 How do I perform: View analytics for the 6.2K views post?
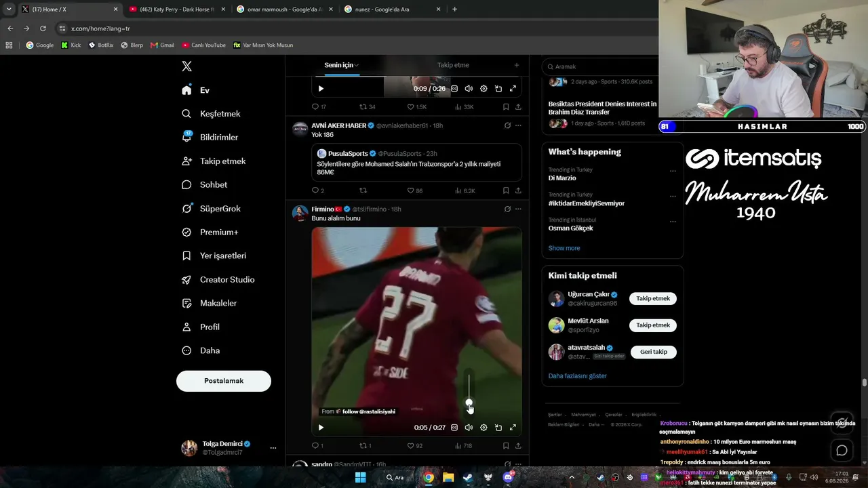point(465,190)
